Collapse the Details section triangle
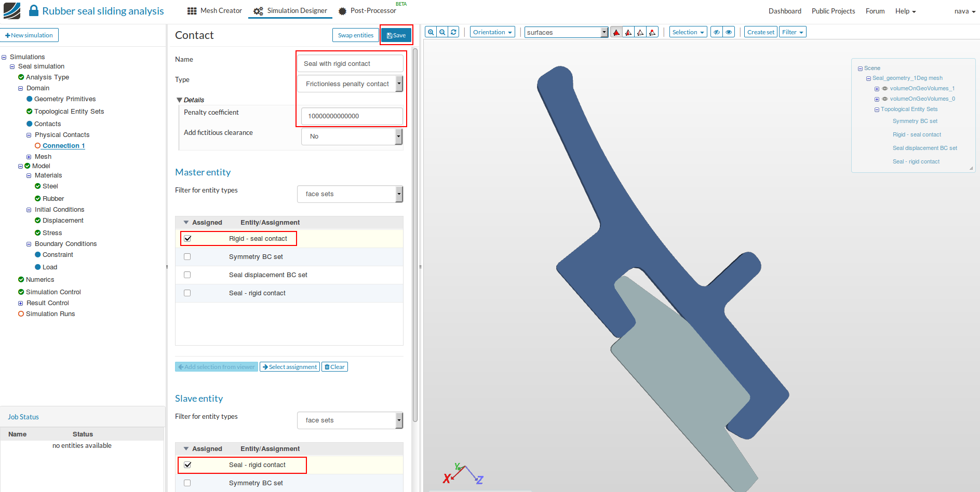This screenshot has width=980, height=492. (179, 100)
